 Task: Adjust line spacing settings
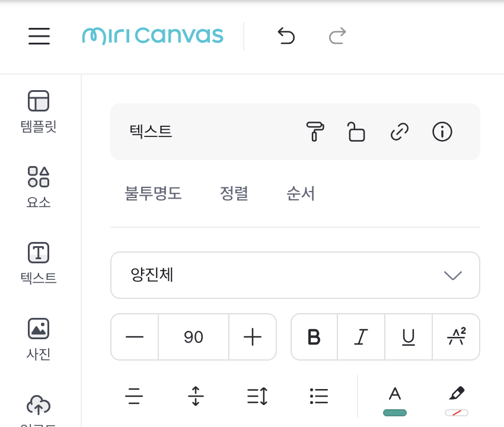pyautogui.click(x=257, y=396)
